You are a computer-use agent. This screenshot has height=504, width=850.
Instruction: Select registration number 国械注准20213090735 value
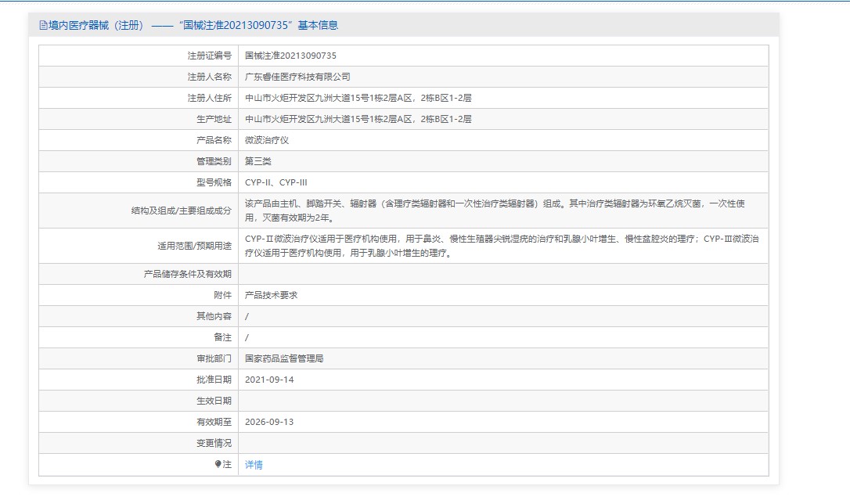[290, 56]
